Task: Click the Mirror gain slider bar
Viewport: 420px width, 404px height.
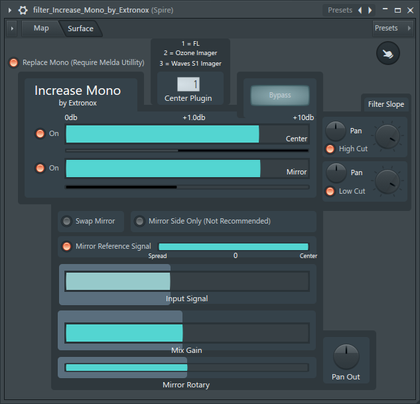Action: tap(187, 168)
